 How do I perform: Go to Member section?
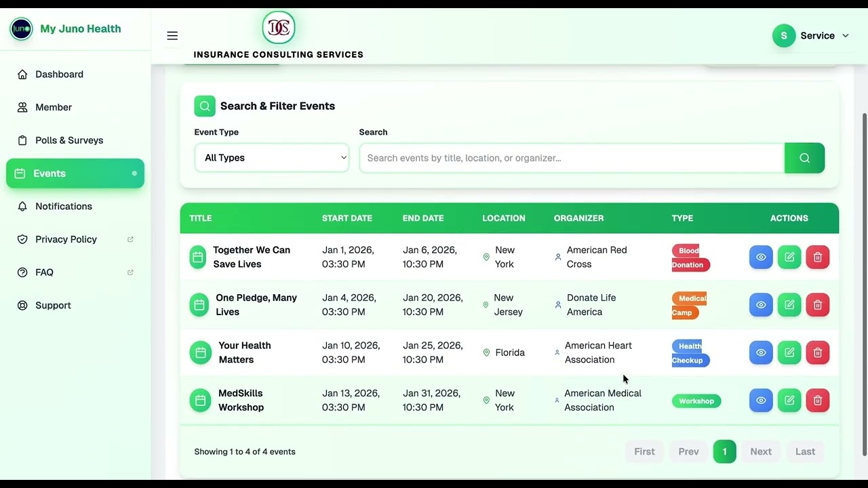[x=75, y=107]
